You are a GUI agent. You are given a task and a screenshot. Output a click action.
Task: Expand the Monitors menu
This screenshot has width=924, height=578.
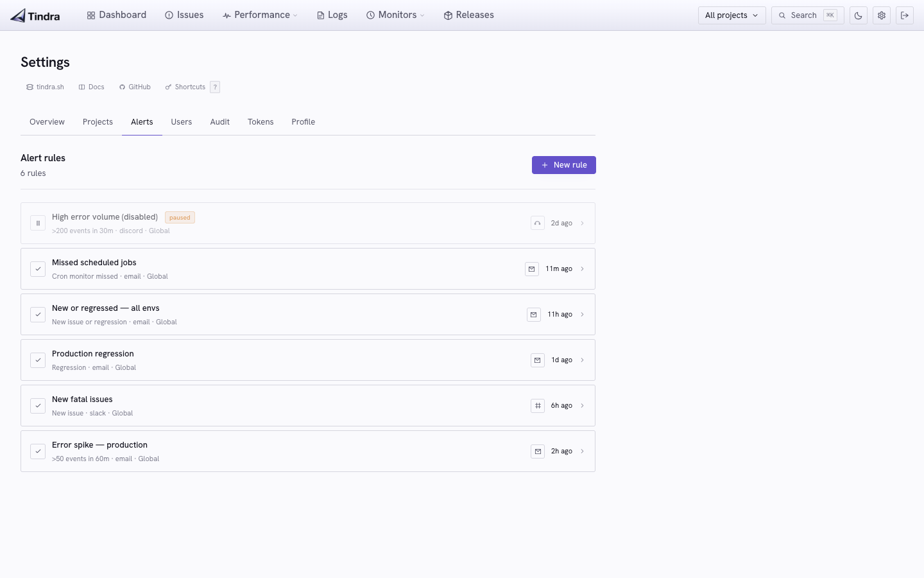point(395,15)
